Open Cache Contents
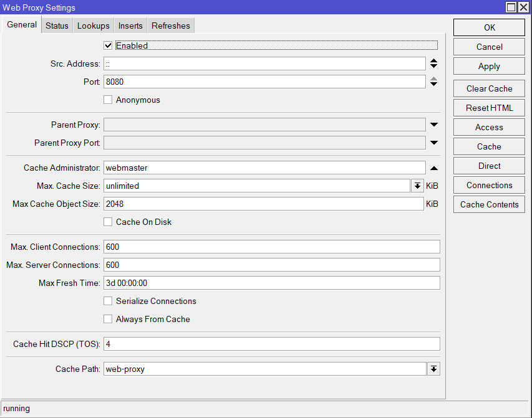Viewport: 532px width, 418px height. [488, 204]
